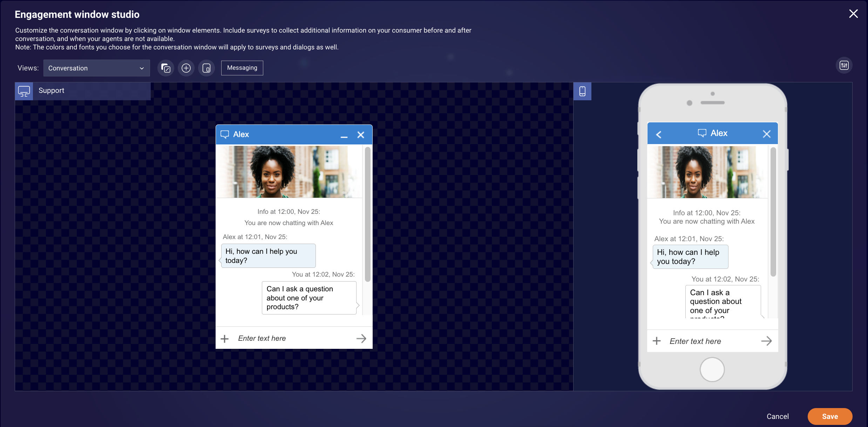Select the 'Can I ask a question' desktop visitor bubble
The width and height of the screenshot is (868, 427).
coord(309,298)
